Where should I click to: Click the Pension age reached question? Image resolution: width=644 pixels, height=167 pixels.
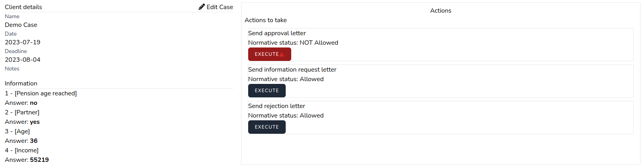click(x=45, y=93)
